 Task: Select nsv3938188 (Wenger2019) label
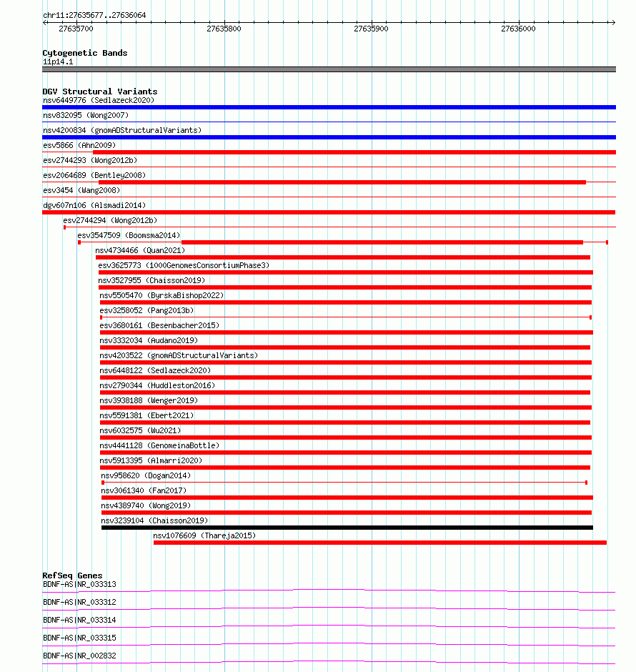149,400
